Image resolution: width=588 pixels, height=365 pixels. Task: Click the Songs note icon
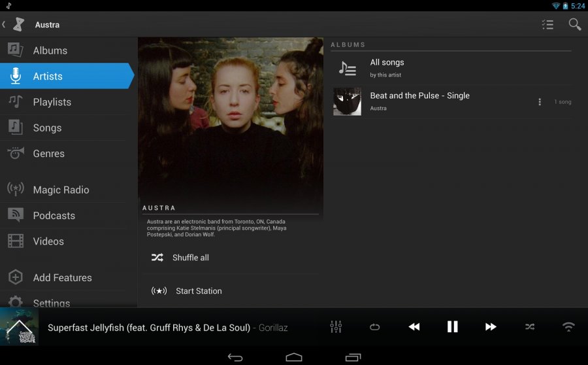(16, 127)
